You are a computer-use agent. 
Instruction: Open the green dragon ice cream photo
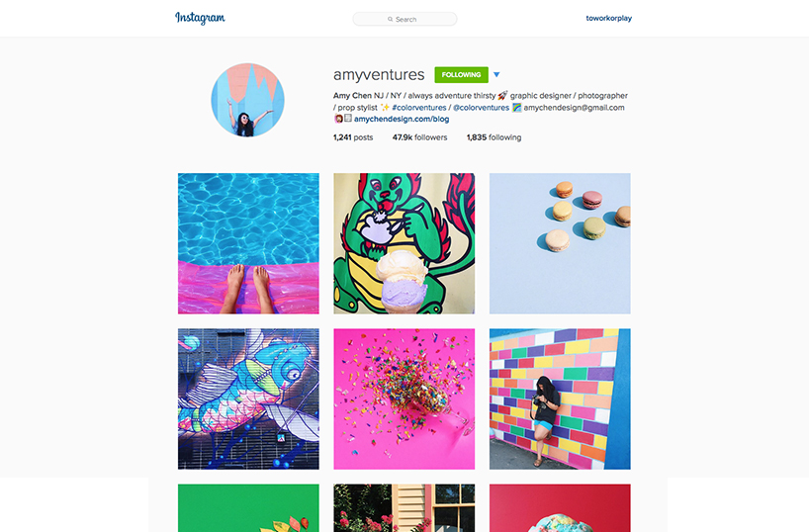click(404, 243)
